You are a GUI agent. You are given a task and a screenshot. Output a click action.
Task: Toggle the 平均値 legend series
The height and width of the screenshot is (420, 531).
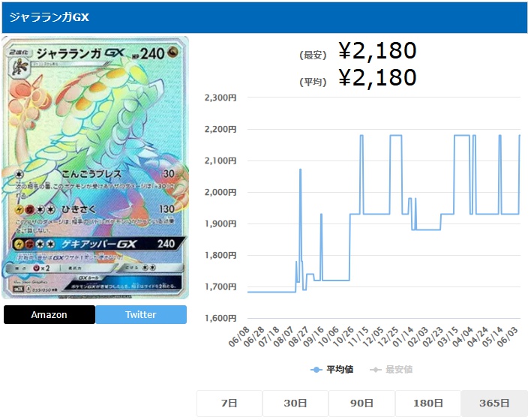coord(331,370)
